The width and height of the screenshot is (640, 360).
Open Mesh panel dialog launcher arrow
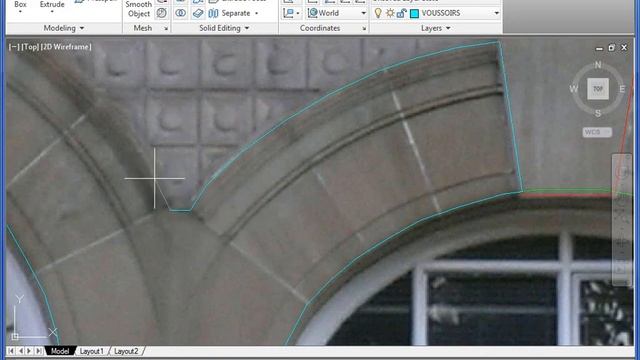coord(166,29)
